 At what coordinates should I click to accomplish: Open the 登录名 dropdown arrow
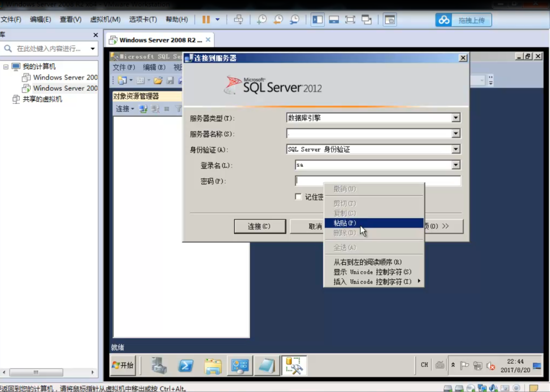[x=455, y=165]
